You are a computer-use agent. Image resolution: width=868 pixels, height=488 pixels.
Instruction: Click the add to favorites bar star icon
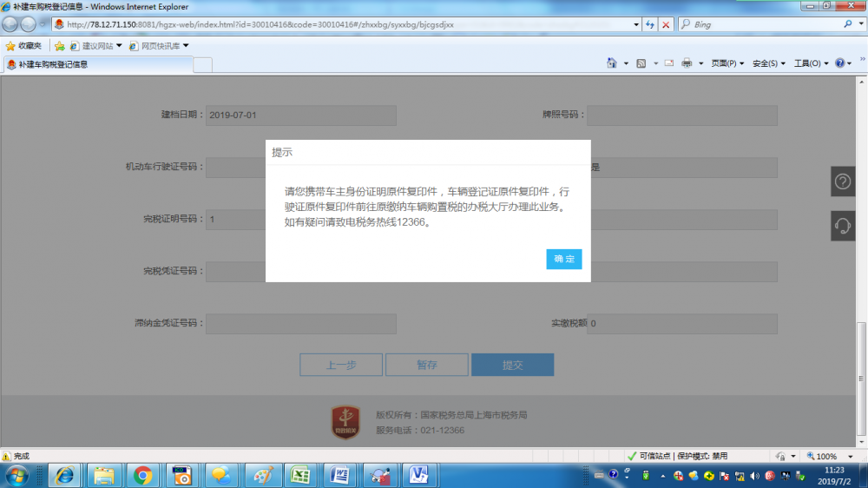pyautogui.click(x=59, y=46)
